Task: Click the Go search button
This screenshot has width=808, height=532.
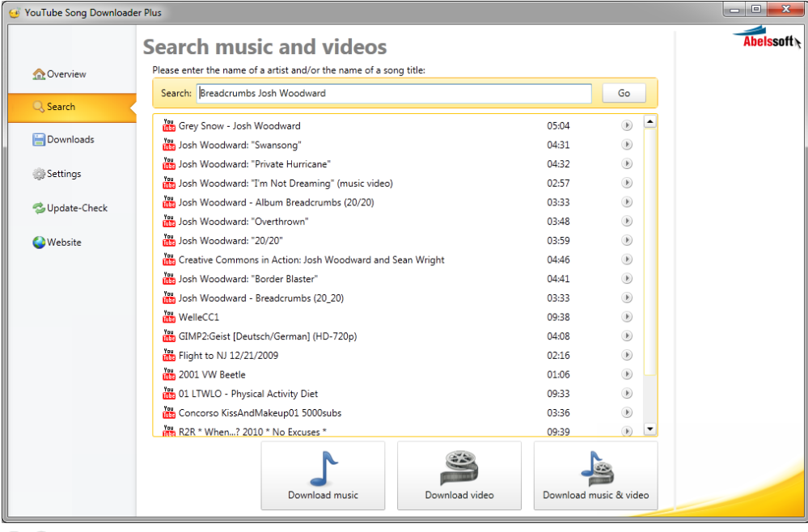Action: tap(624, 93)
